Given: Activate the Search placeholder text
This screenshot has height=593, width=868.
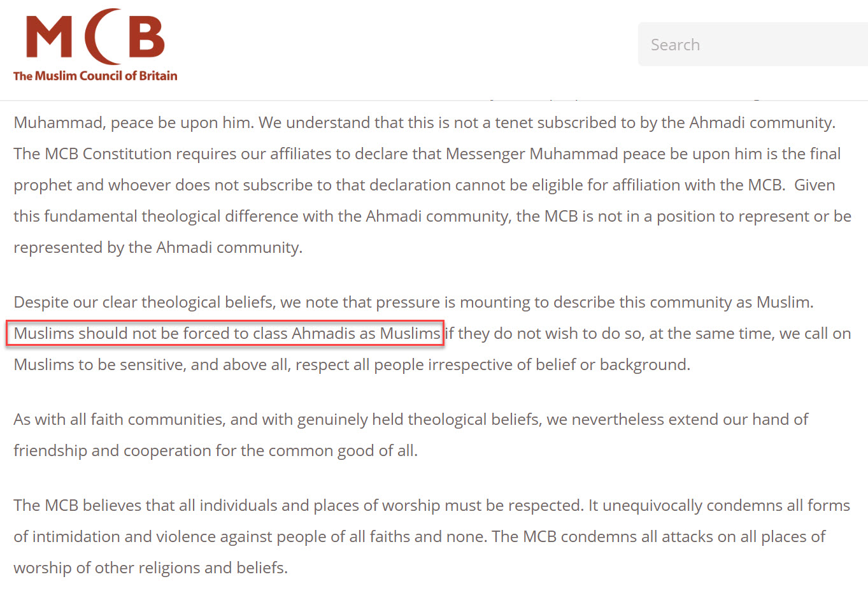Looking at the screenshot, I should coord(675,44).
